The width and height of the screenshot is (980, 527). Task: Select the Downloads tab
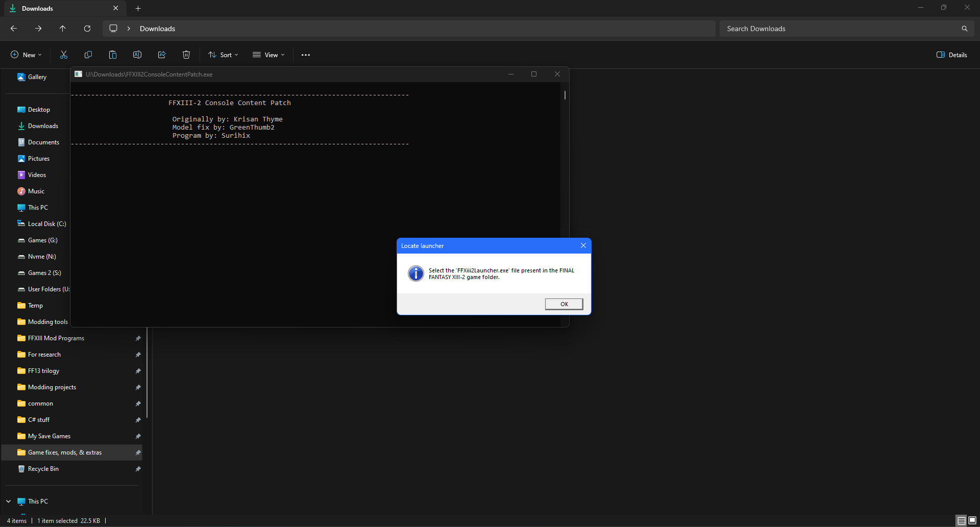pyautogui.click(x=64, y=8)
